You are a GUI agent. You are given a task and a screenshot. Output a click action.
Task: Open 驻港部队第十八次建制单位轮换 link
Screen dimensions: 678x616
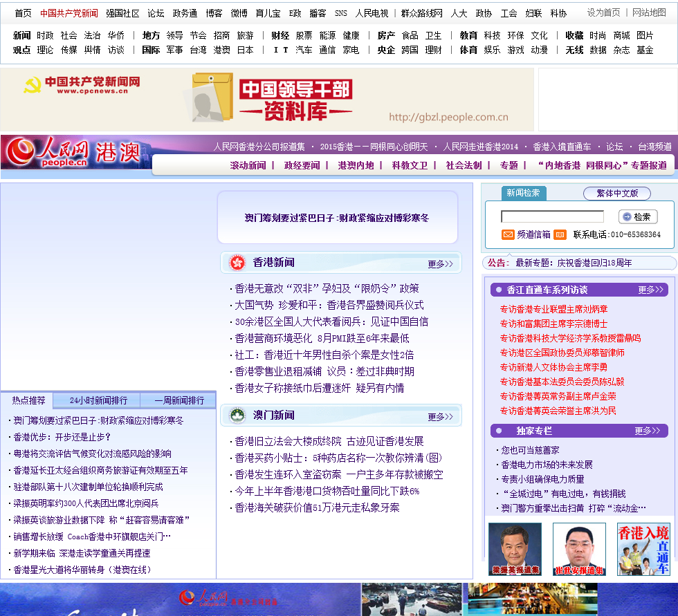click(89, 487)
